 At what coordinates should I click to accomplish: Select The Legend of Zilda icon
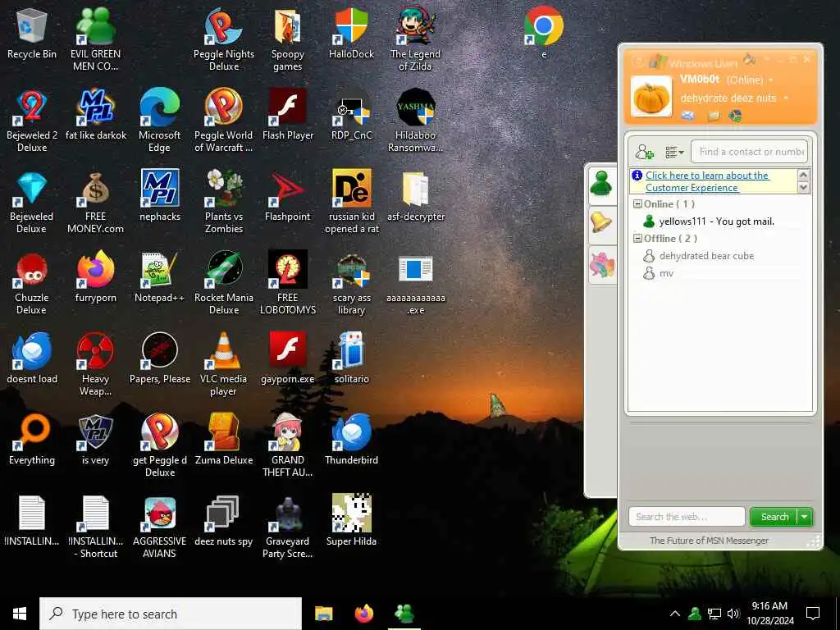tap(415, 40)
